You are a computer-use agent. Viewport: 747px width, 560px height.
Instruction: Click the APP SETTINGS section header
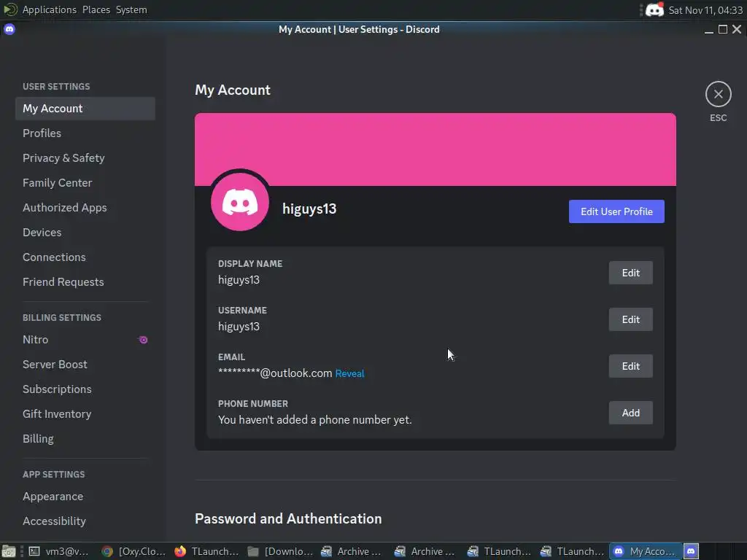pos(54,474)
